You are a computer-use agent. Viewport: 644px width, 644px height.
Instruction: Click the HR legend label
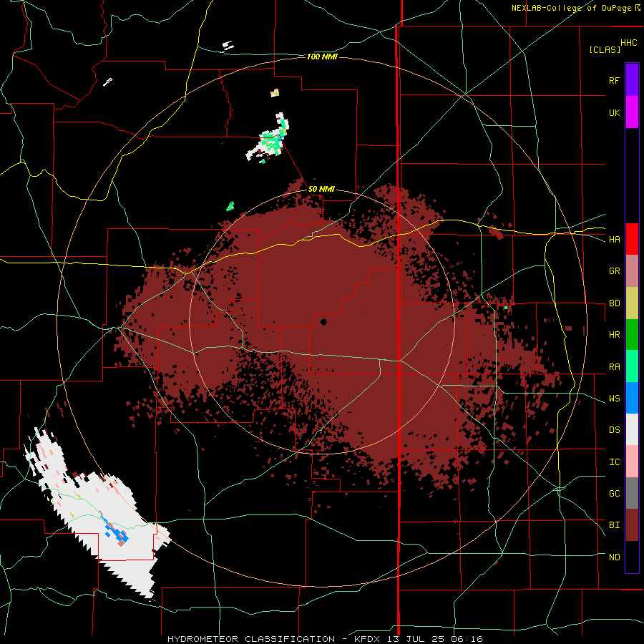[x=614, y=335]
